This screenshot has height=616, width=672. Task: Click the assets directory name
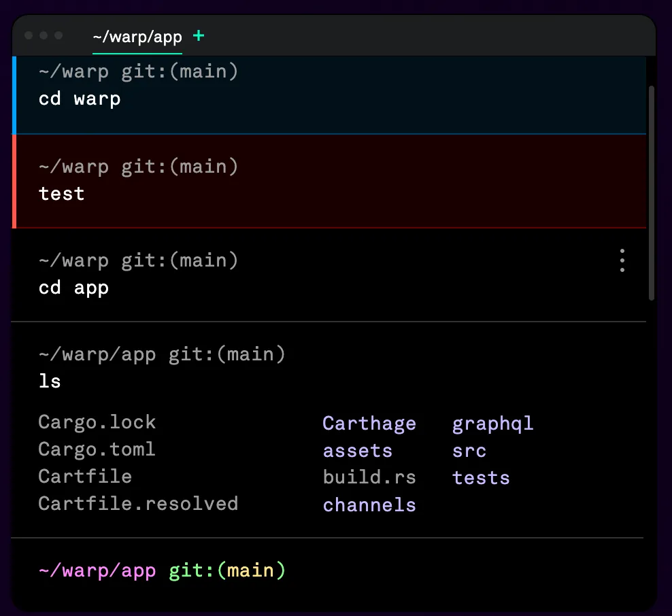358,451
